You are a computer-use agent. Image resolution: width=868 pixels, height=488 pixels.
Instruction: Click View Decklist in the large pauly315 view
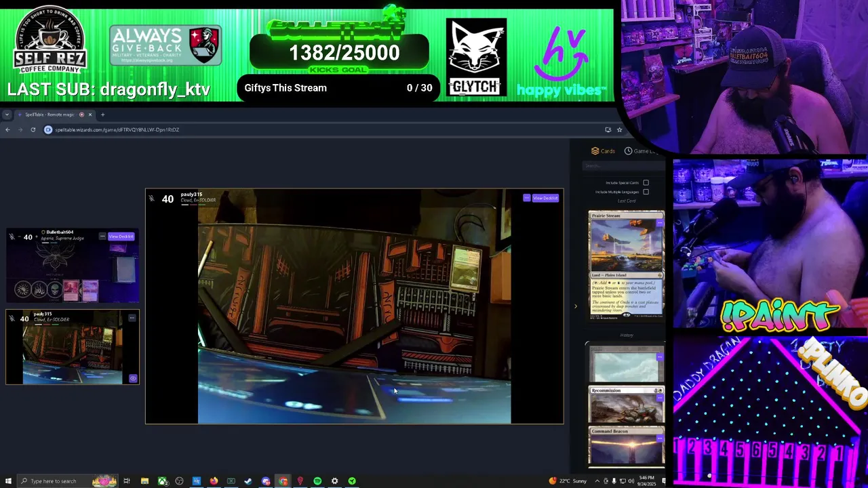point(545,198)
